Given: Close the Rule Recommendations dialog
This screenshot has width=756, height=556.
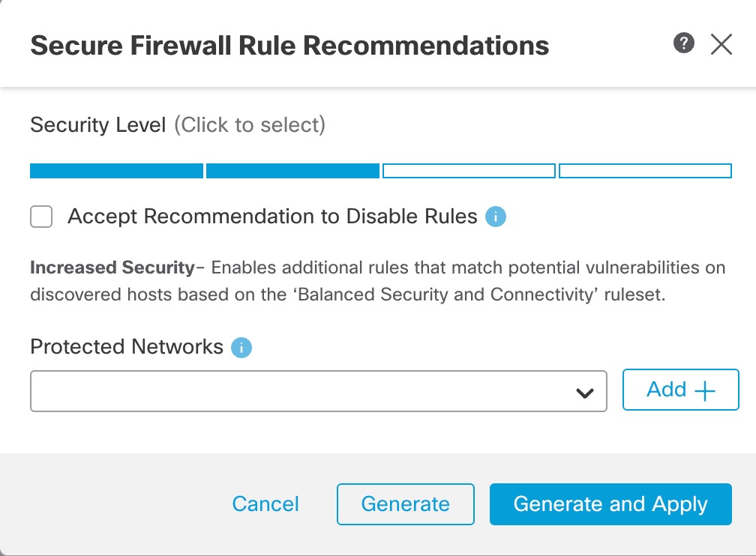Looking at the screenshot, I should (x=721, y=45).
